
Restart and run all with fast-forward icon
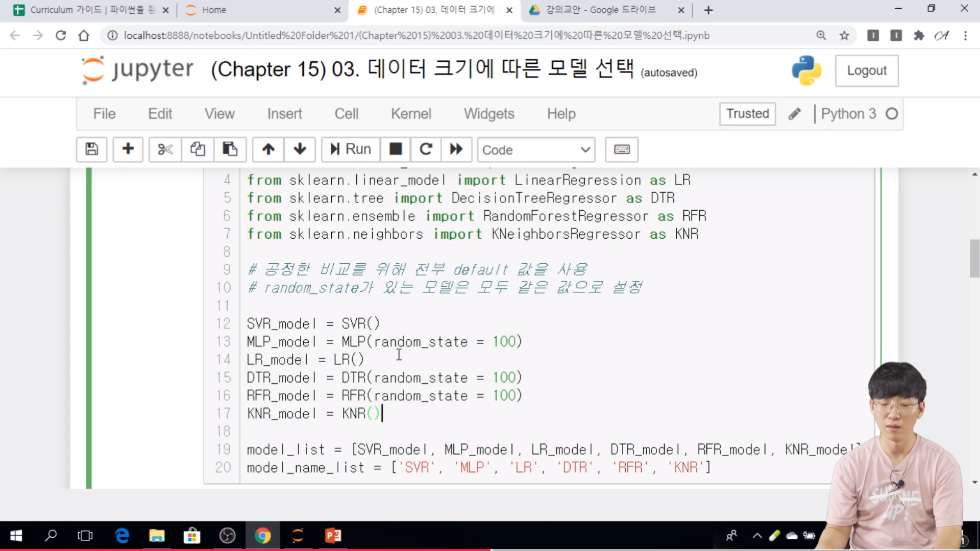point(456,149)
